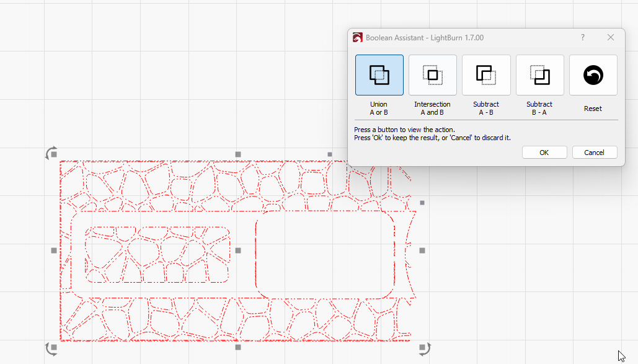Screen dimensions: 638x364
Task: Apply the Subtract A - B operation
Action: tap(486, 75)
